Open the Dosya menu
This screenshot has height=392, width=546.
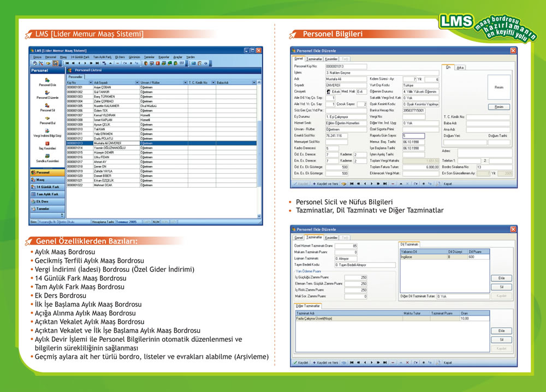point(37,57)
